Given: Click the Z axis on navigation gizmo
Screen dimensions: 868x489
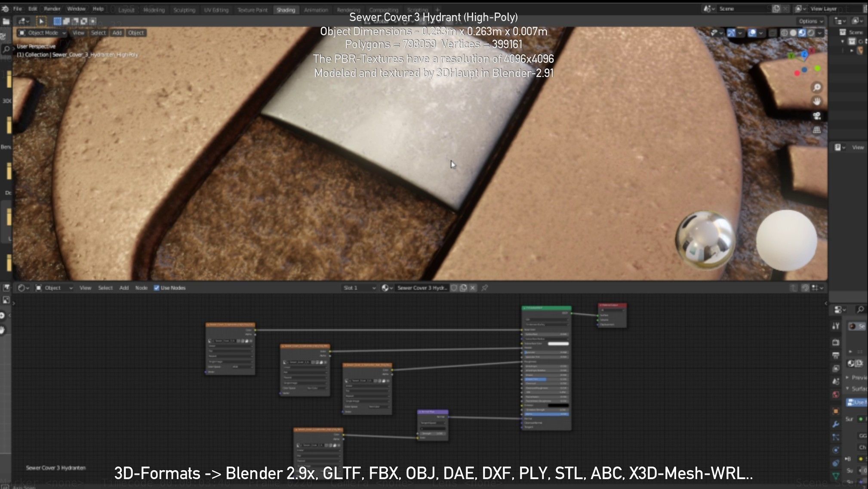Looking at the screenshot, I should point(804,55).
